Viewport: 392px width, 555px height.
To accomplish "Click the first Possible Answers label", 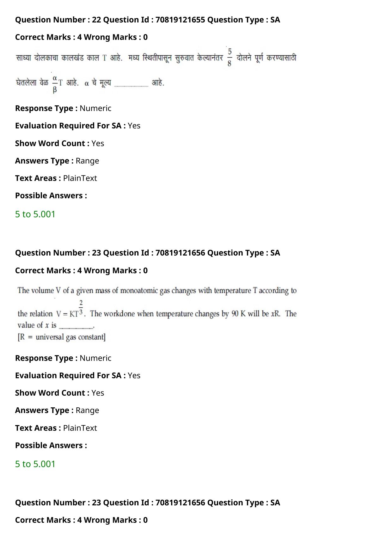I will (51, 195).
